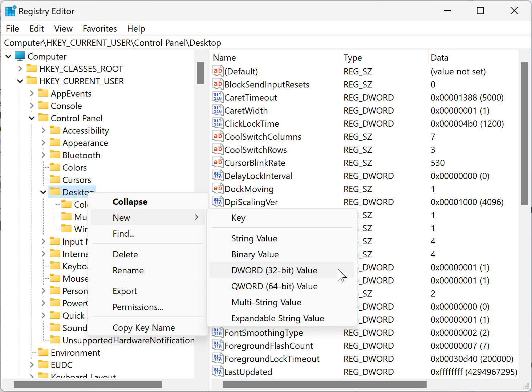The width and height of the screenshot is (532, 392).
Task: Open the Edit menu
Action: (37, 29)
